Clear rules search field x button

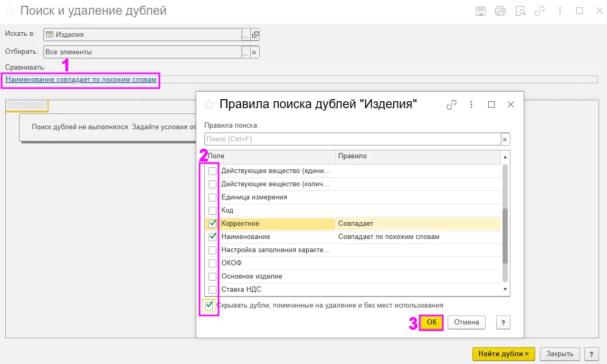(505, 139)
